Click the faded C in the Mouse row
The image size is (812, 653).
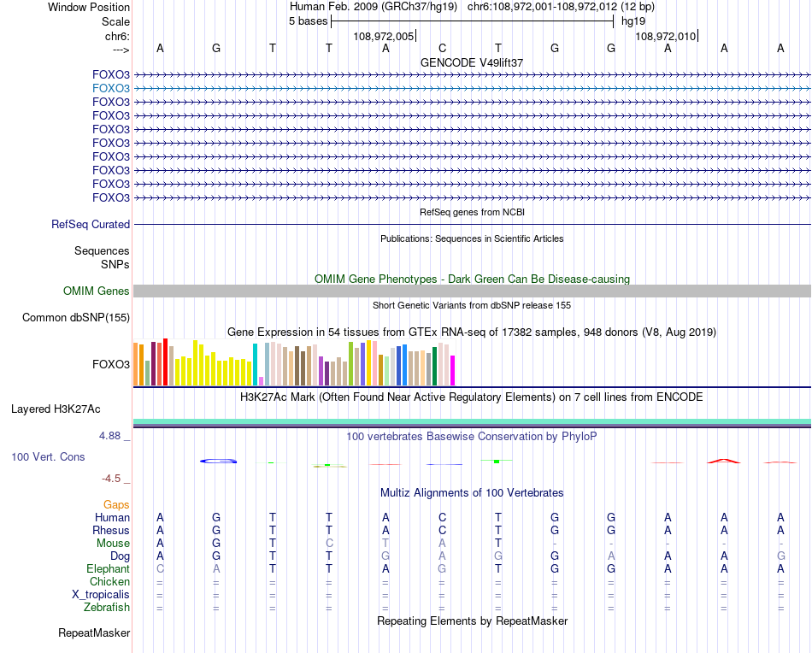(x=329, y=544)
